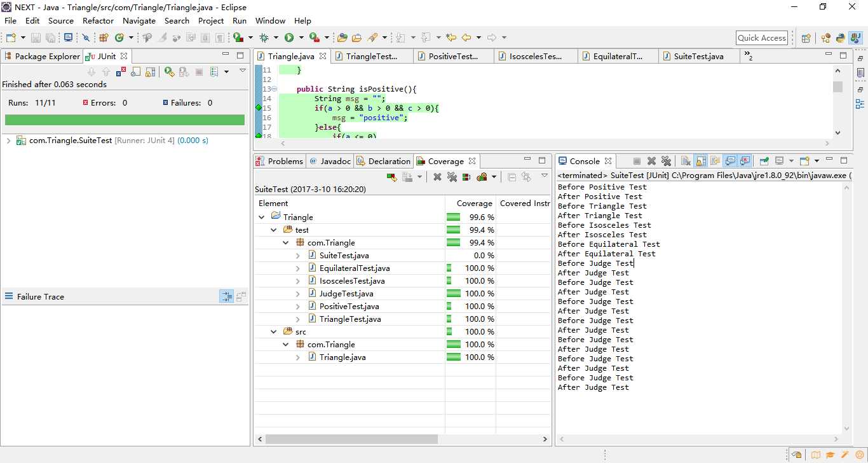Show hidden editor tabs list (»2)
The image size is (868, 463).
coord(748,56)
